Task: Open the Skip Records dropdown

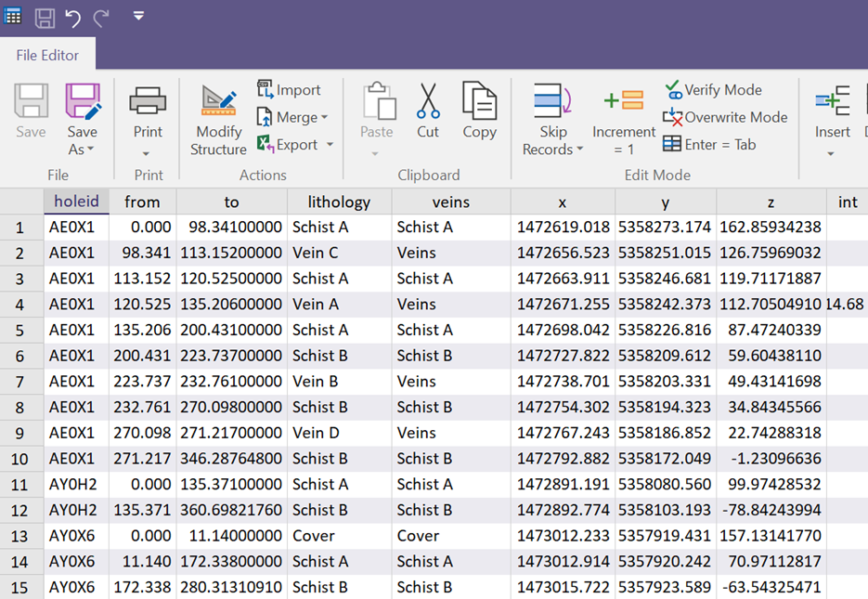Action: point(580,150)
